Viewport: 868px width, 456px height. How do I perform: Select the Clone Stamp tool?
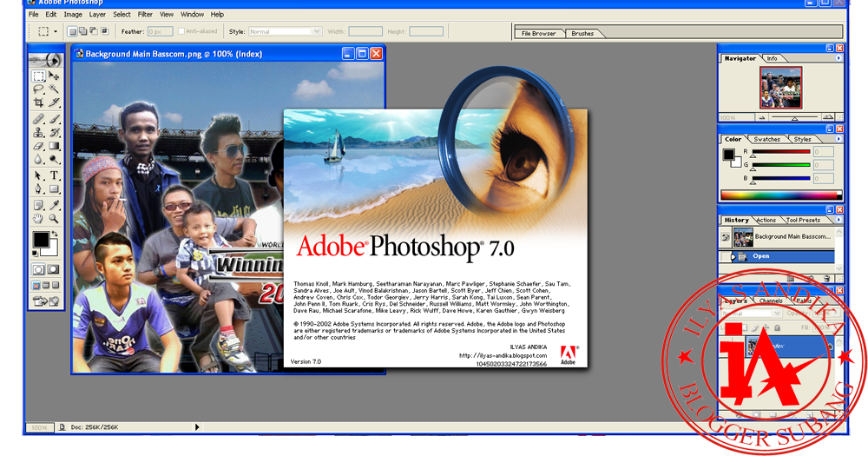tap(39, 132)
